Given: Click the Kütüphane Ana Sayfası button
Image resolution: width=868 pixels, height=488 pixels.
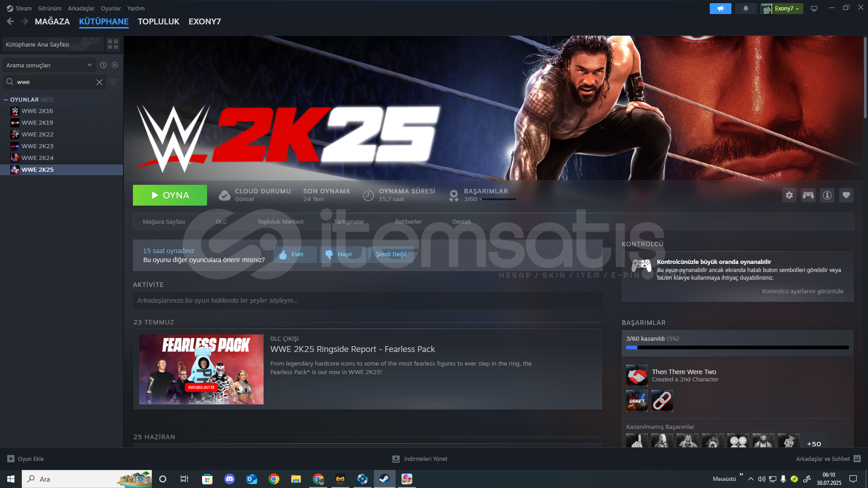Looking at the screenshot, I should (53, 44).
